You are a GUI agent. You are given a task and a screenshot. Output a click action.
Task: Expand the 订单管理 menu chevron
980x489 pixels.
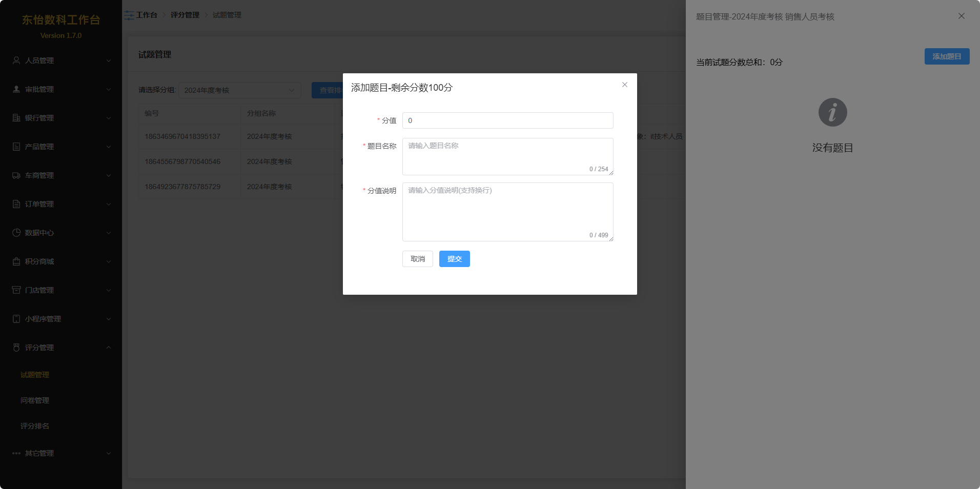coord(108,204)
